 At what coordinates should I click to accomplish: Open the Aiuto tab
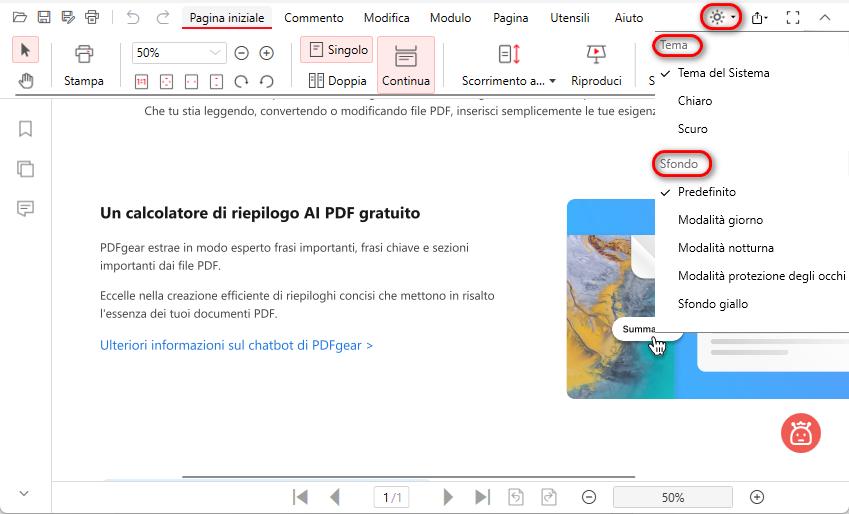point(629,18)
